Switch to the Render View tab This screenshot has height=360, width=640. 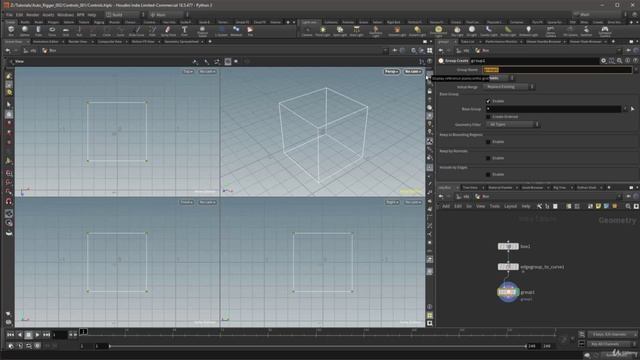pyautogui.click(x=78, y=42)
